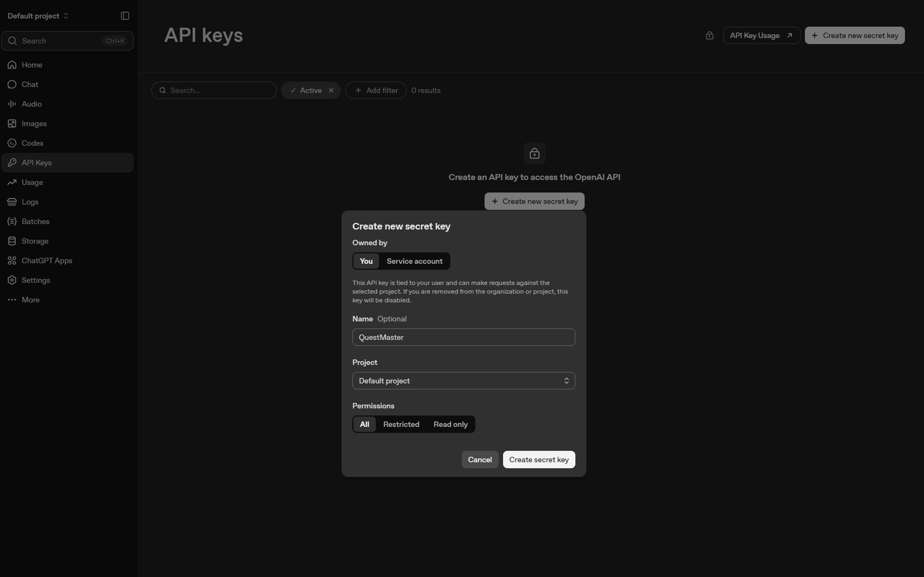This screenshot has height=577, width=924.
Task: Set permissions to Read only
Action: pyautogui.click(x=450, y=424)
